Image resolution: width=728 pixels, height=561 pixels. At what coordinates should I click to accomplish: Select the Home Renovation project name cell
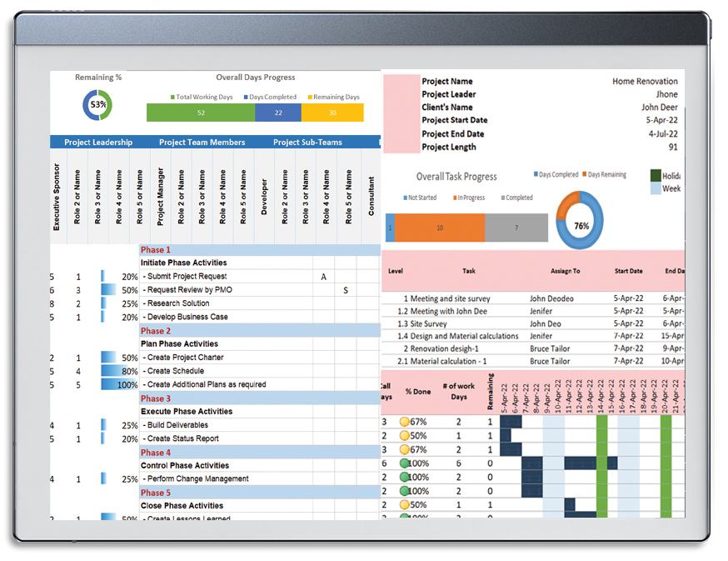[x=645, y=82]
